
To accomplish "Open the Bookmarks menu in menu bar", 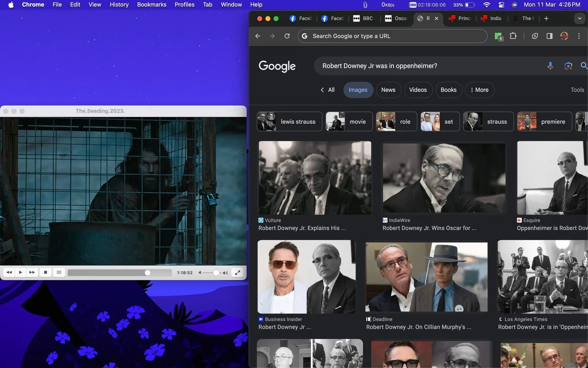I will pos(152,5).
